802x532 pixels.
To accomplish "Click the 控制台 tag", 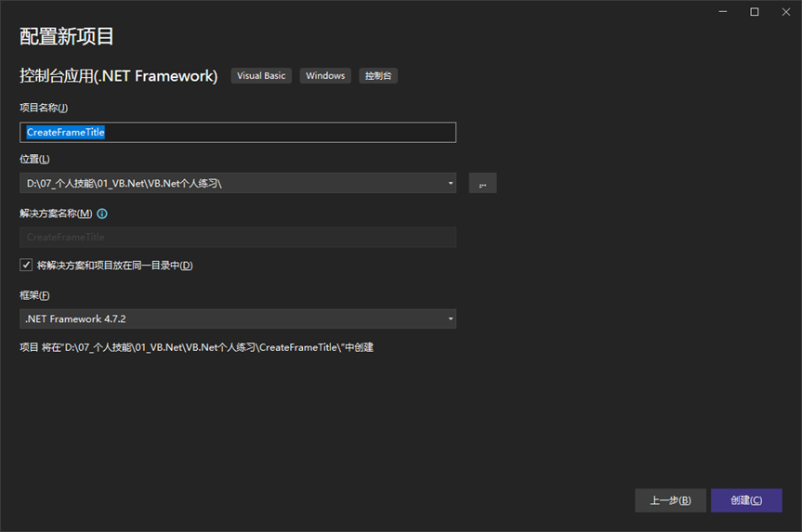I will 378,75.
